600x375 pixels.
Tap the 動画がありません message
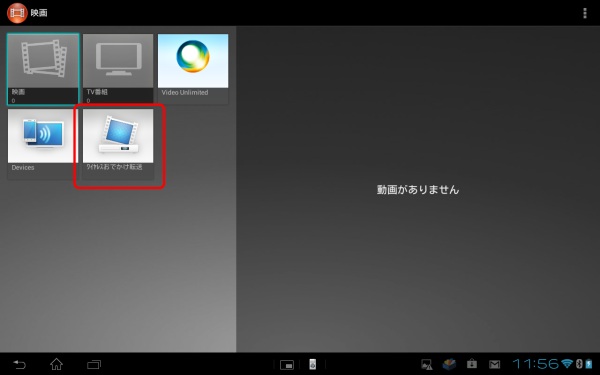coord(418,189)
